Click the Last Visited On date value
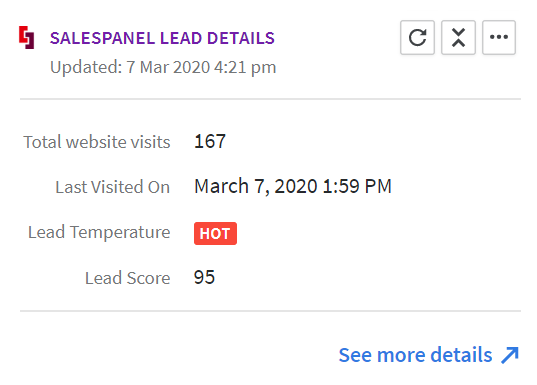 [x=293, y=186]
